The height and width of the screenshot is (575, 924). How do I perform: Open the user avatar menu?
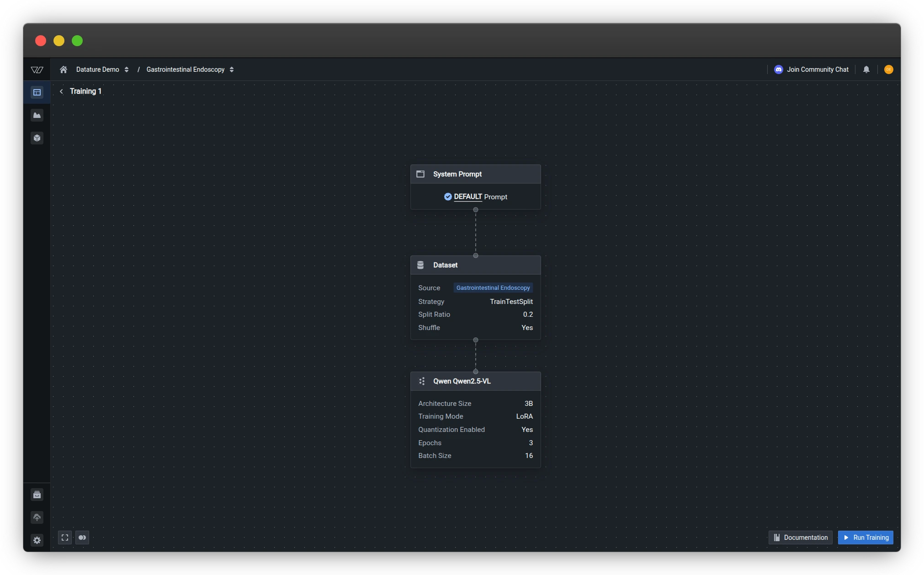coord(888,69)
